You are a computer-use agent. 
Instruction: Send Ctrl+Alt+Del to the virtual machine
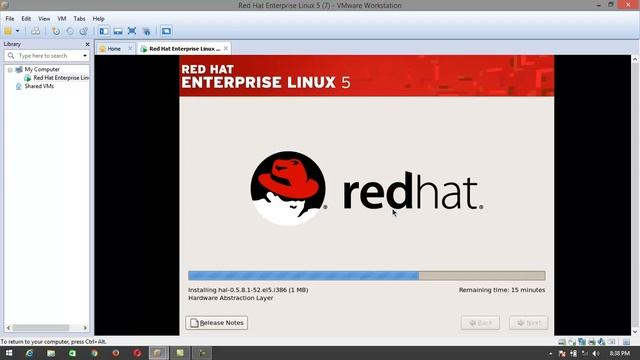point(36,31)
